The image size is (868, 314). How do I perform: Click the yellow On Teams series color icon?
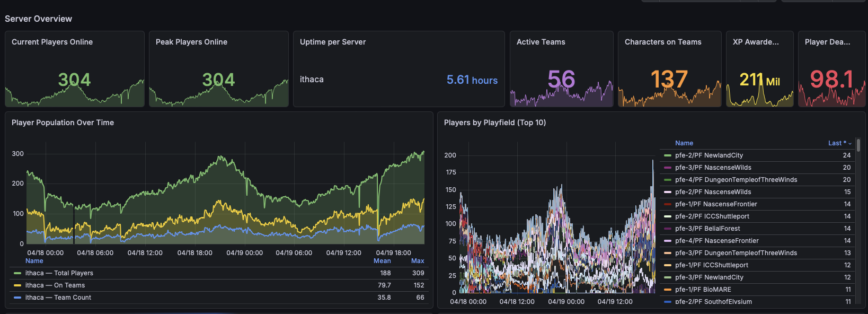[17, 285]
